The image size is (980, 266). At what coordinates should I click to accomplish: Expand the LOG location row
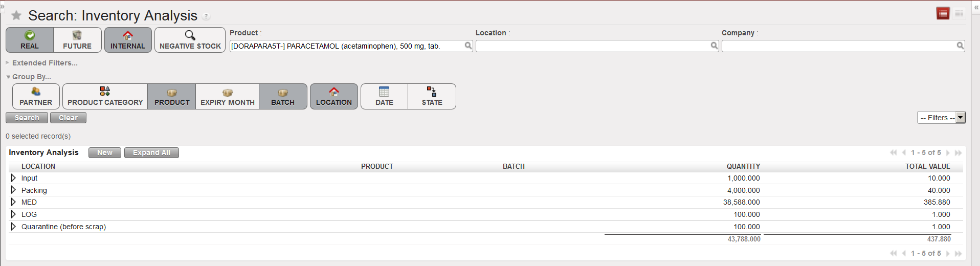[x=13, y=214]
